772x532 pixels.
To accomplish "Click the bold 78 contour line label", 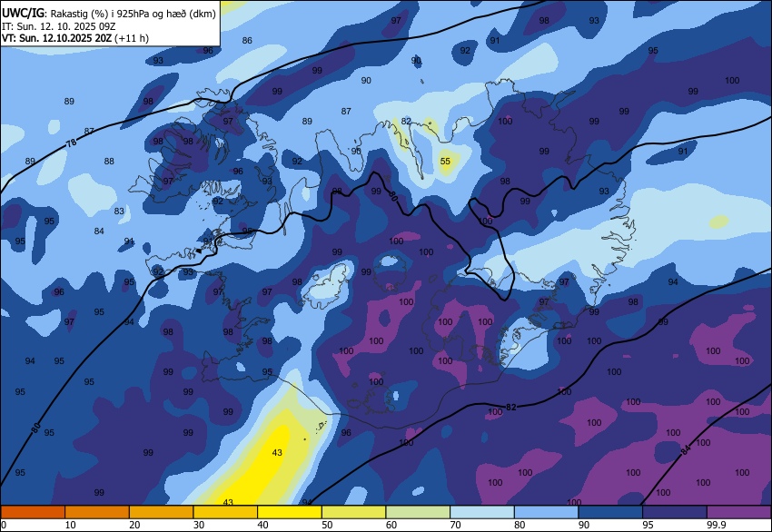I will 72,143.
